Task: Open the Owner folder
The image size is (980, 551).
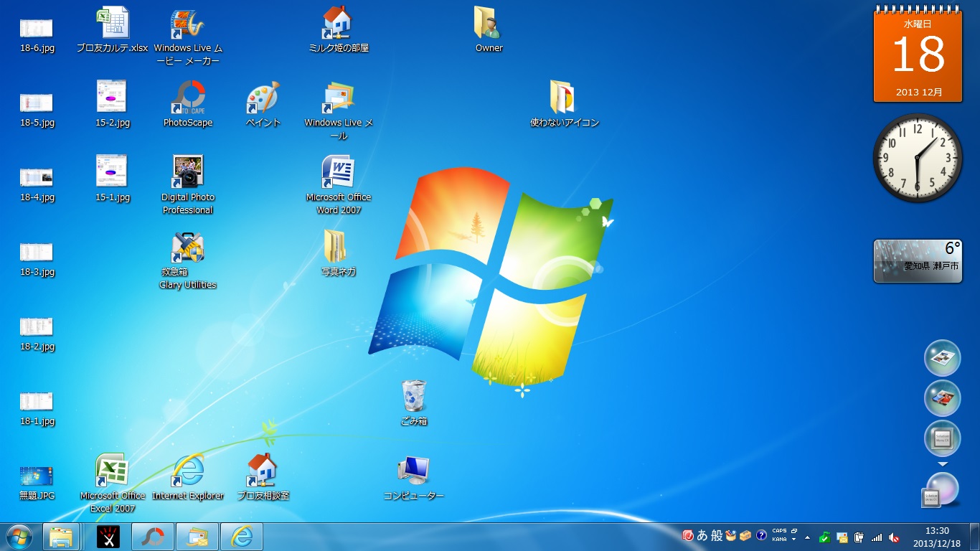Action: click(489, 30)
